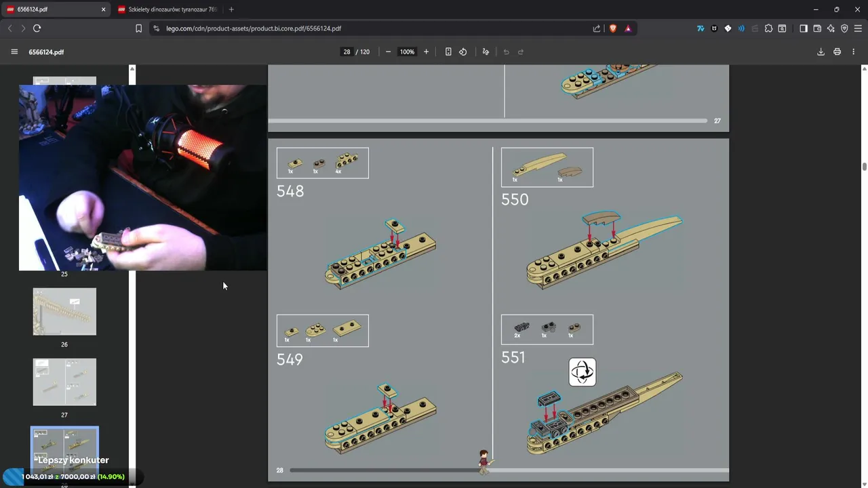Open Brave Shields lion icon
The image size is (868, 488).
pos(613,28)
